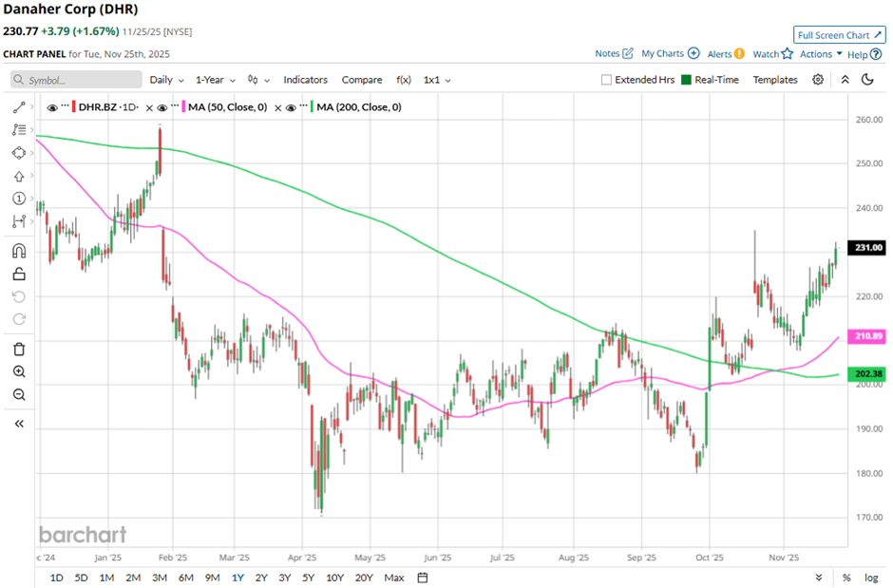Remove DHR.BZ series with its X
The width and height of the screenshot is (893, 588).
[x=149, y=107]
